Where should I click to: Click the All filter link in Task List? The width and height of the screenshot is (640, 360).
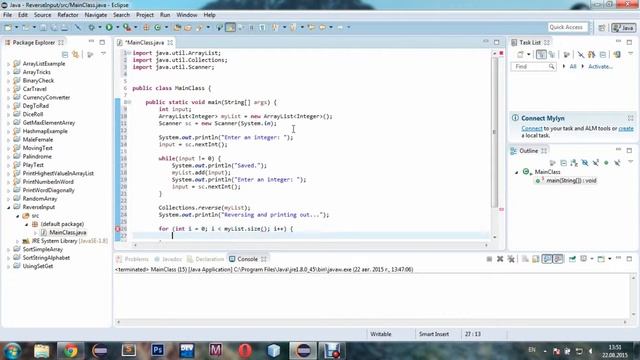click(x=573, y=67)
